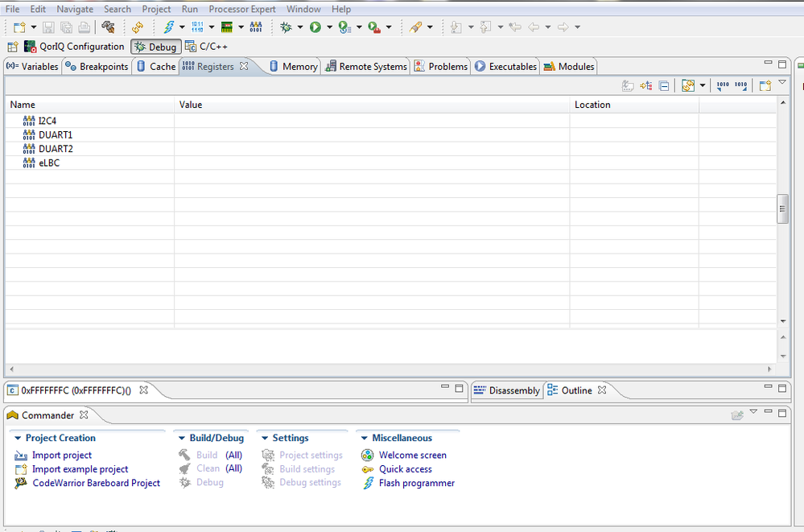
Task: Click the Forward navigation arrow
Action: (x=563, y=27)
